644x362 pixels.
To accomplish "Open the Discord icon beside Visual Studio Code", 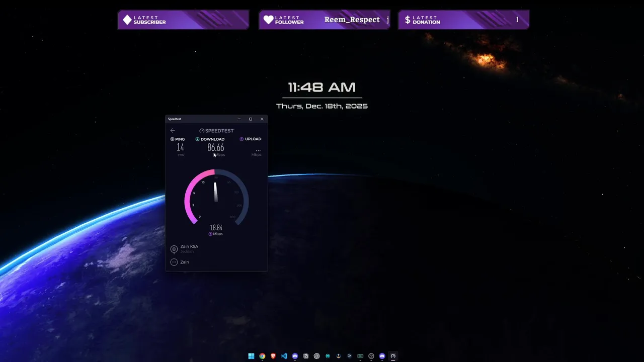I will pyautogui.click(x=295, y=356).
